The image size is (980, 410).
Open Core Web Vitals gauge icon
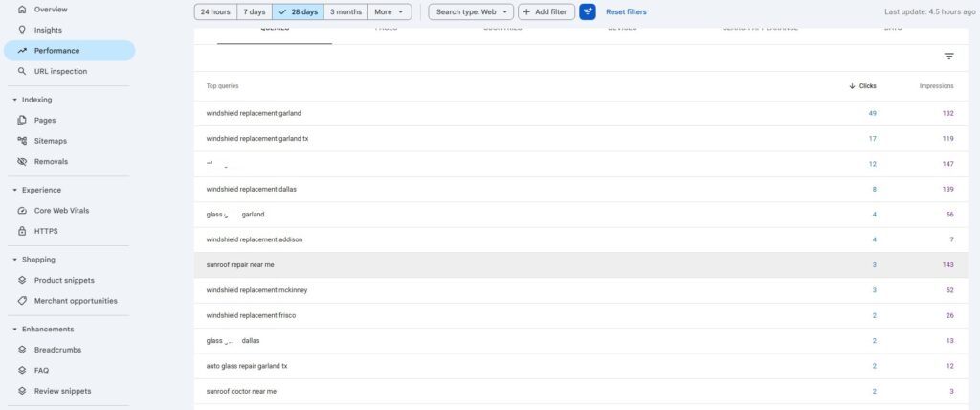click(22, 211)
